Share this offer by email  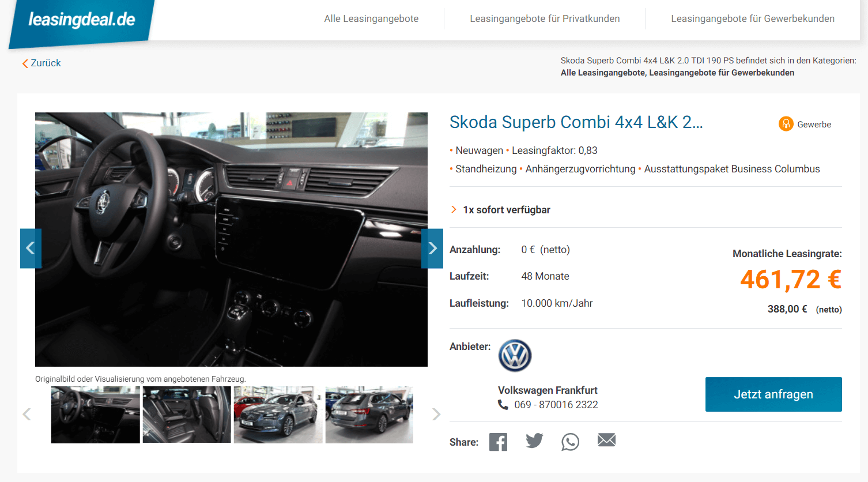606,440
